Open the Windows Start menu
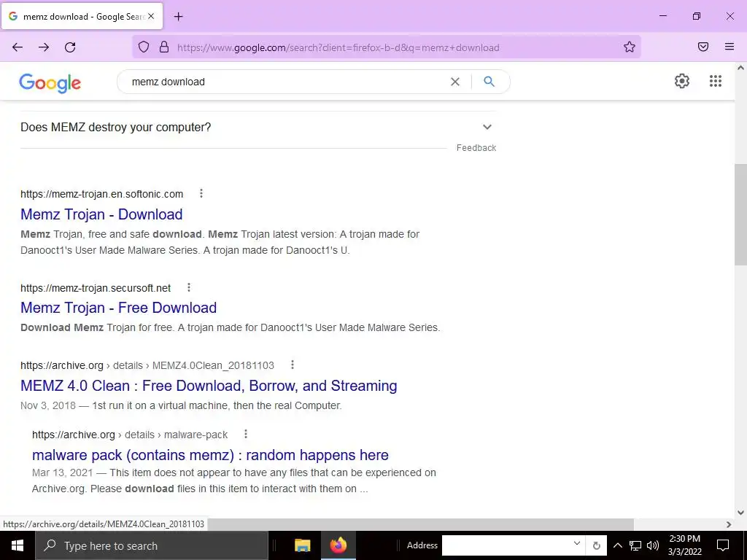 tap(18, 545)
